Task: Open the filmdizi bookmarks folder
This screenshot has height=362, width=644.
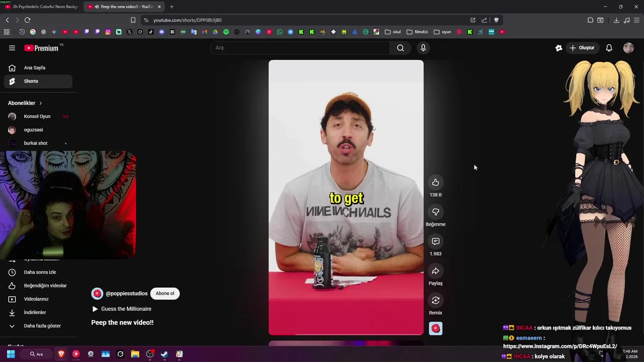Action: (417, 32)
